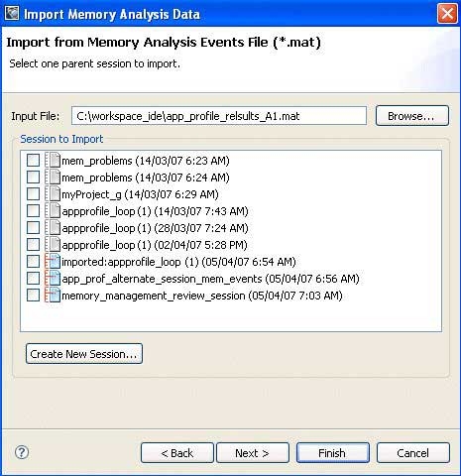Select row appprofile_loop (1) (28/03/07 7:24 AM)
Screen dimensions: 461x476
coord(155,228)
